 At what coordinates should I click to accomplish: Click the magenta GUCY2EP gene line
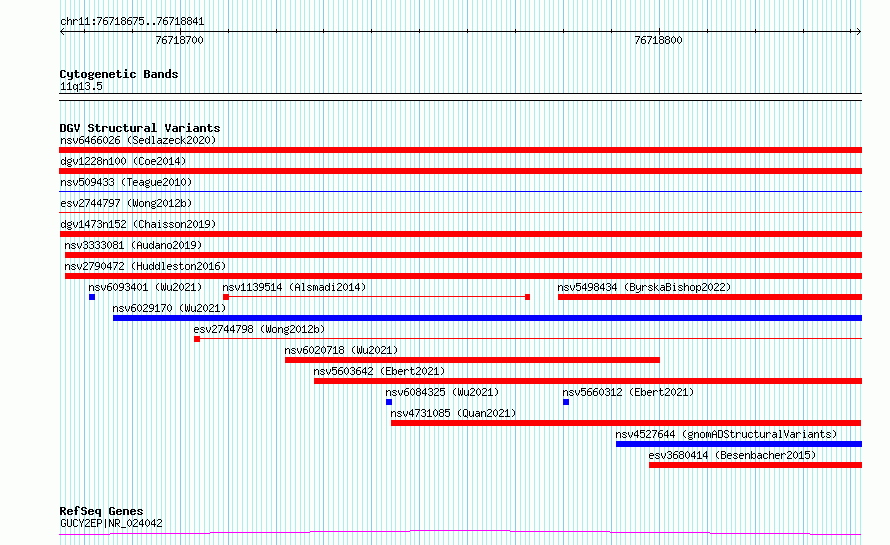460,532
